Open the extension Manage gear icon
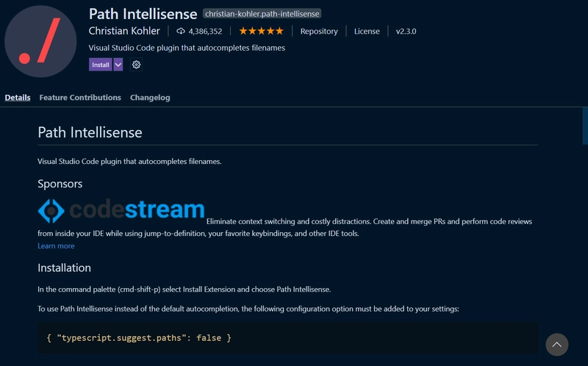This screenshot has height=366, width=588. (136, 65)
